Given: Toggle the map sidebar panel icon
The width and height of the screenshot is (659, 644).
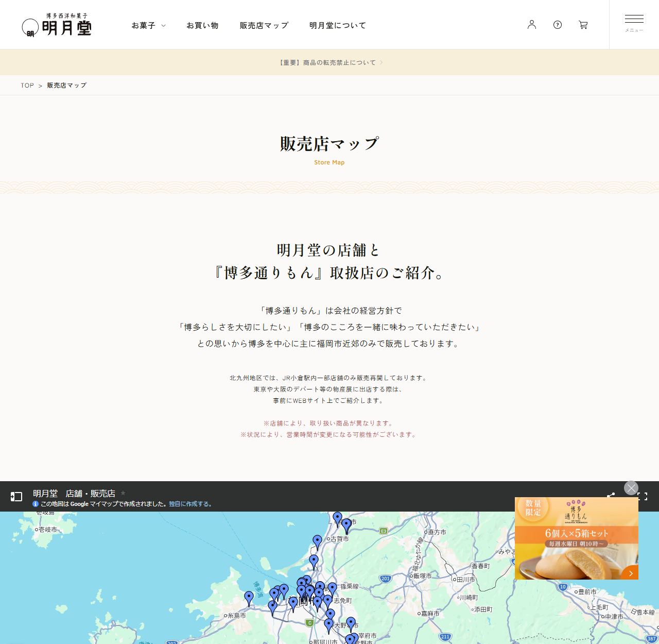Looking at the screenshot, I should 16,497.
